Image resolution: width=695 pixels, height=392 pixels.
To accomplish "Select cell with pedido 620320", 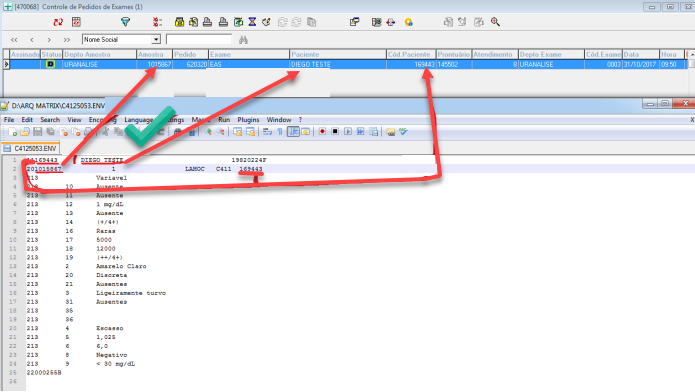I will [190, 65].
